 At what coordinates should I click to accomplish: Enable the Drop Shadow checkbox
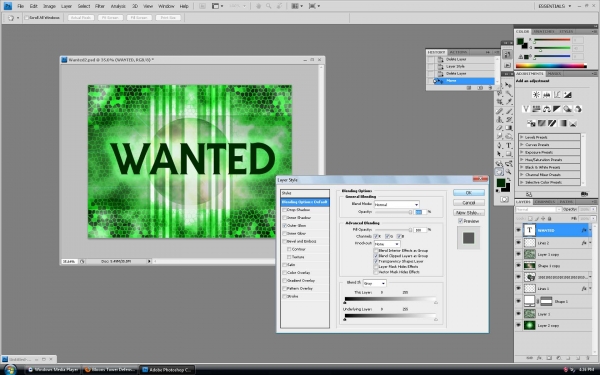coord(284,210)
